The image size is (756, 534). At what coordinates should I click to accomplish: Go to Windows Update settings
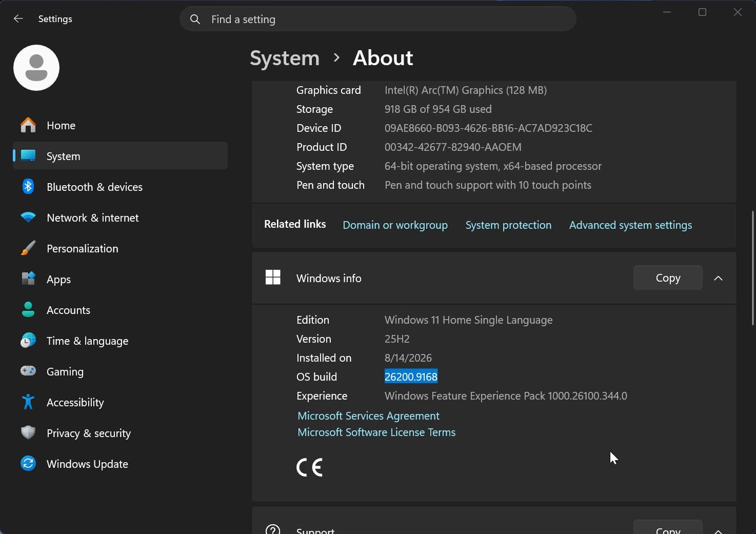pyautogui.click(x=120, y=464)
